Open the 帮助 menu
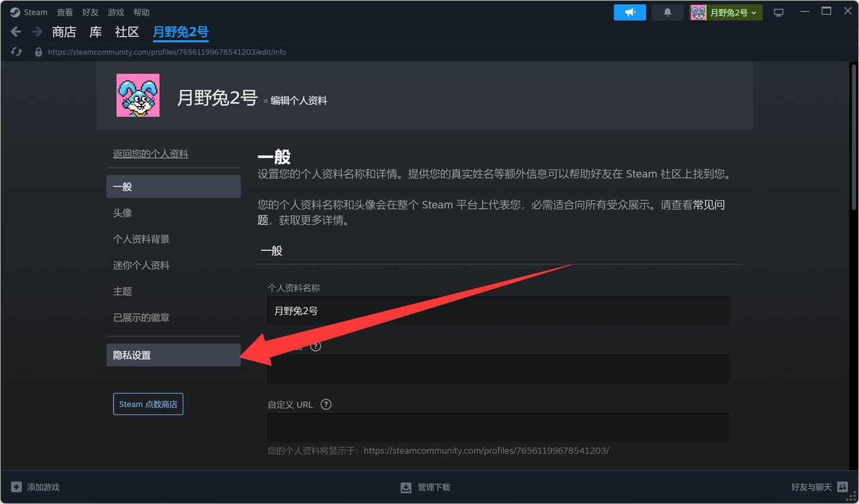The height and width of the screenshot is (504, 859). (x=141, y=12)
